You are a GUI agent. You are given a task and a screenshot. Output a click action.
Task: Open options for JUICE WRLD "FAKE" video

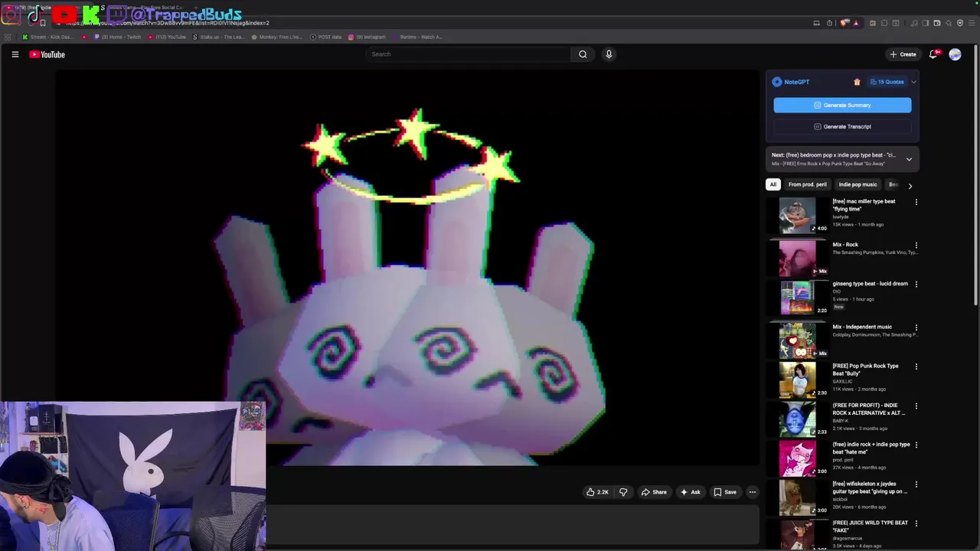coord(916,523)
